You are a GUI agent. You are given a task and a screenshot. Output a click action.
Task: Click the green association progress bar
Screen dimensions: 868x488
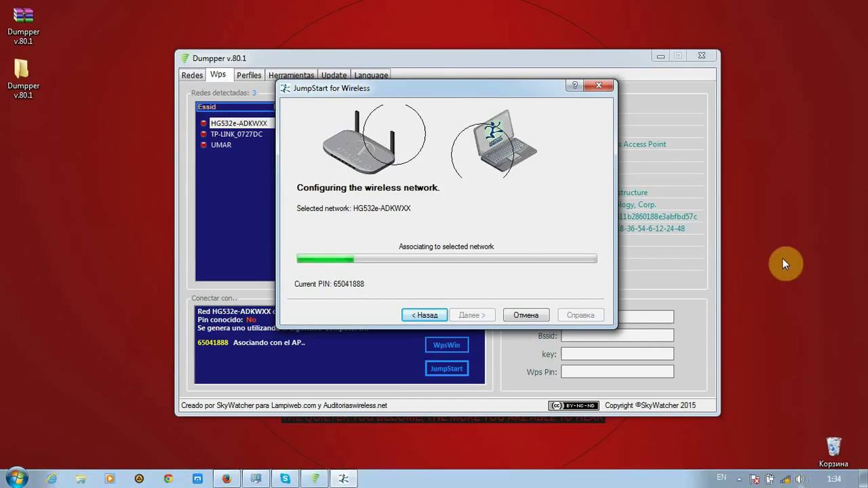tap(447, 259)
